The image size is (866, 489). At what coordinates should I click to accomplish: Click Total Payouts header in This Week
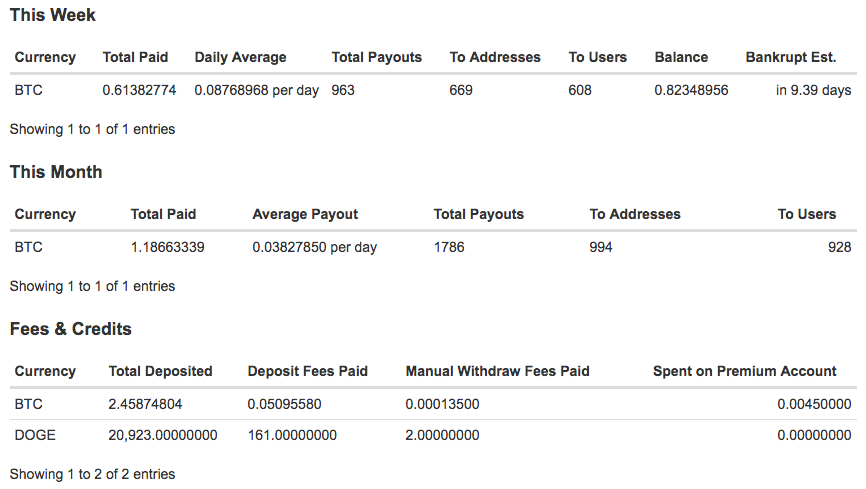click(x=377, y=57)
